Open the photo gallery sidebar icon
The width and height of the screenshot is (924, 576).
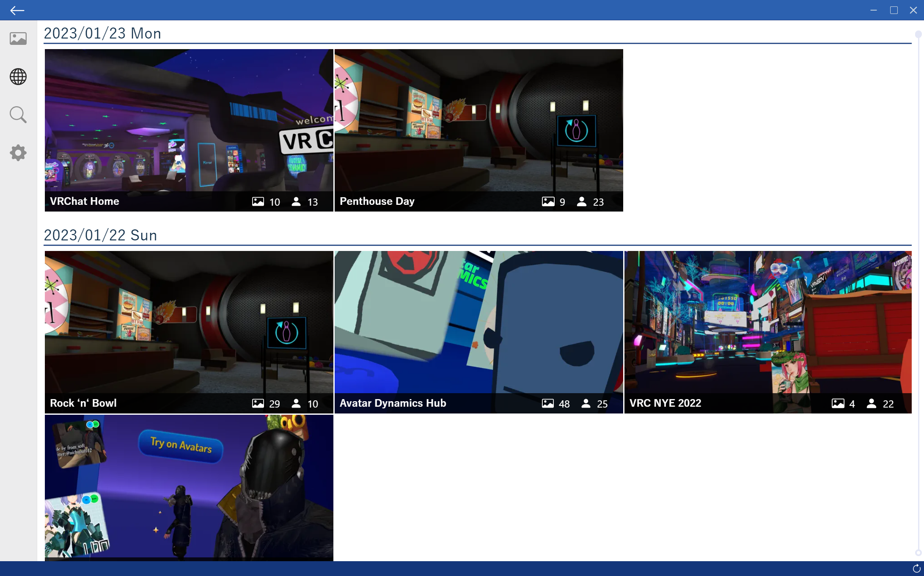[x=18, y=38]
